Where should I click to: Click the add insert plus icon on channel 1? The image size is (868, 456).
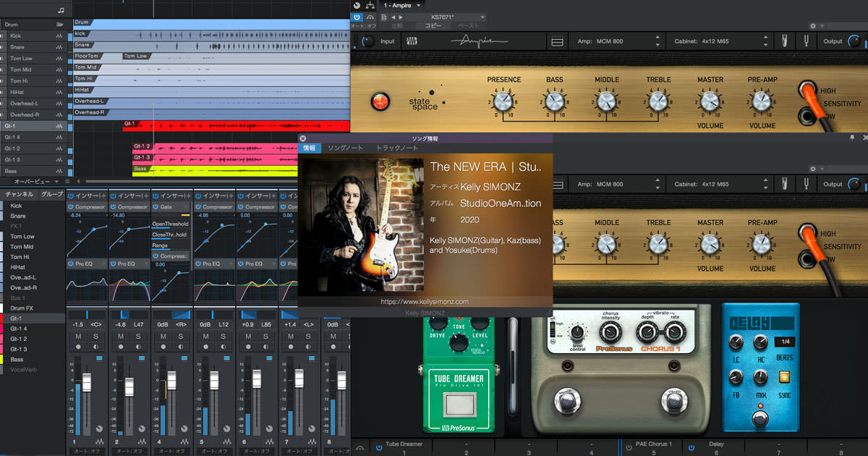coord(105,195)
